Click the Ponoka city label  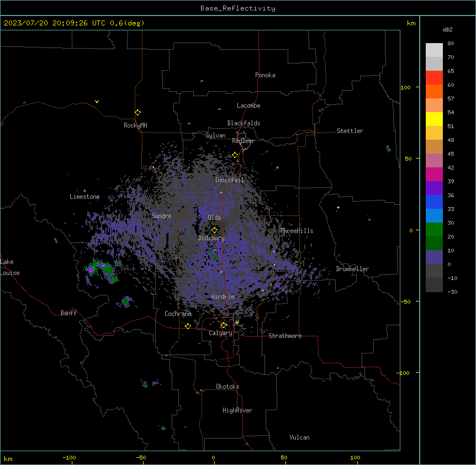coord(265,75)
